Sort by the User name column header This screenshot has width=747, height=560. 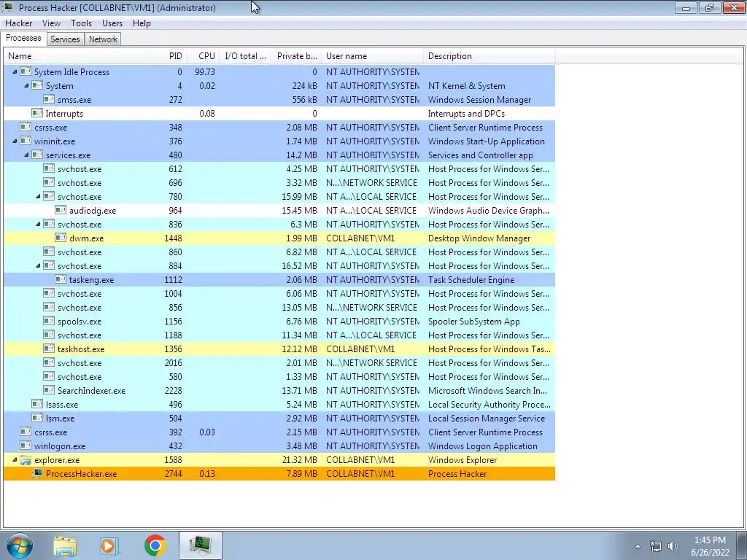373,55
